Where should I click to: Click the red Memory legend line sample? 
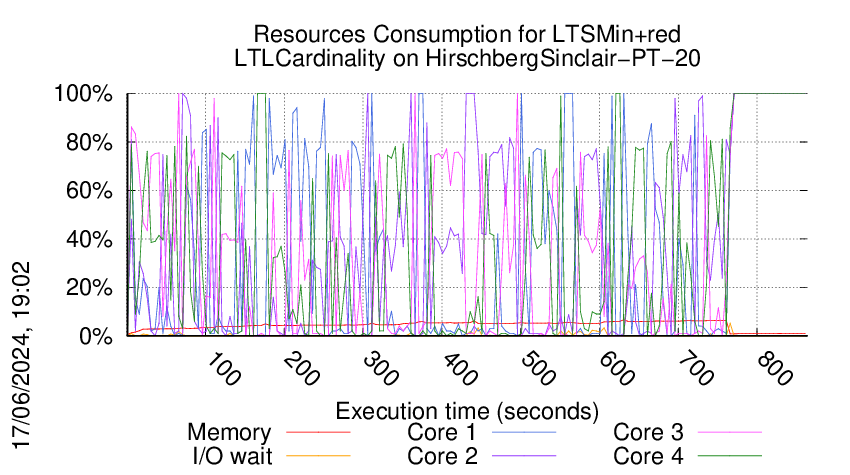(x=318, y=432)
